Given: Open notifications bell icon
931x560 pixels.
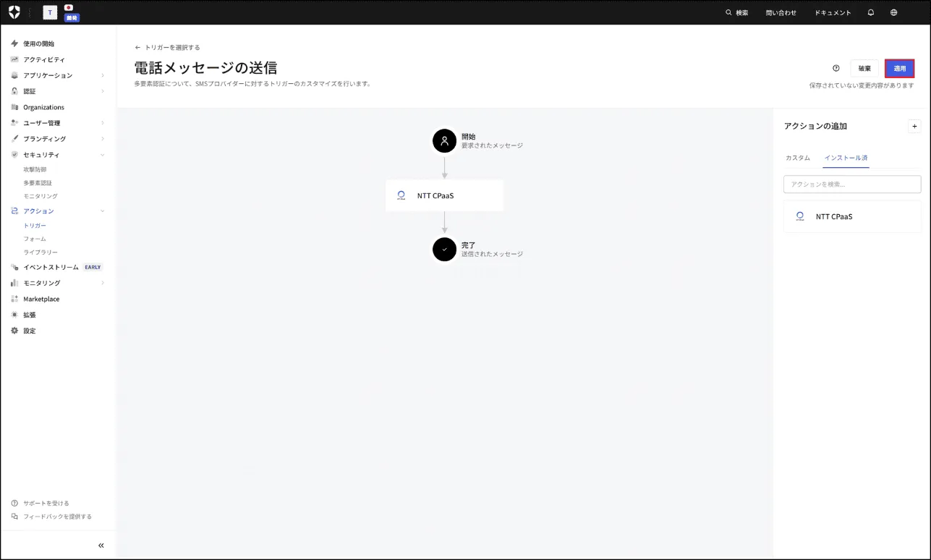Looking at the screenshot, I should coord(871,12).
